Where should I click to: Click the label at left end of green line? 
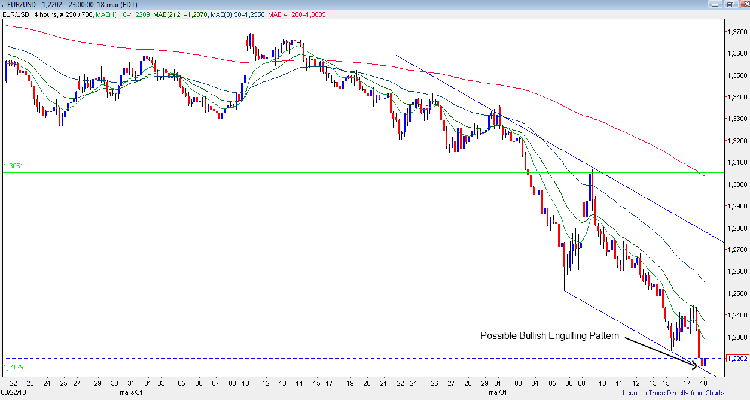[11, 166]
